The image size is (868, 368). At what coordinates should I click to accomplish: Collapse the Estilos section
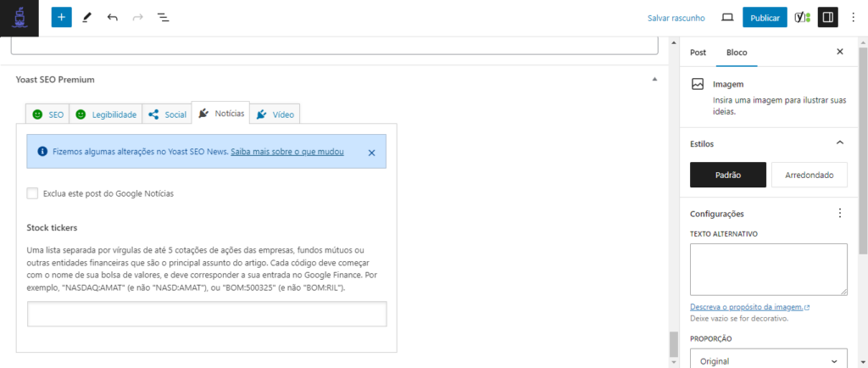[840, 142]
